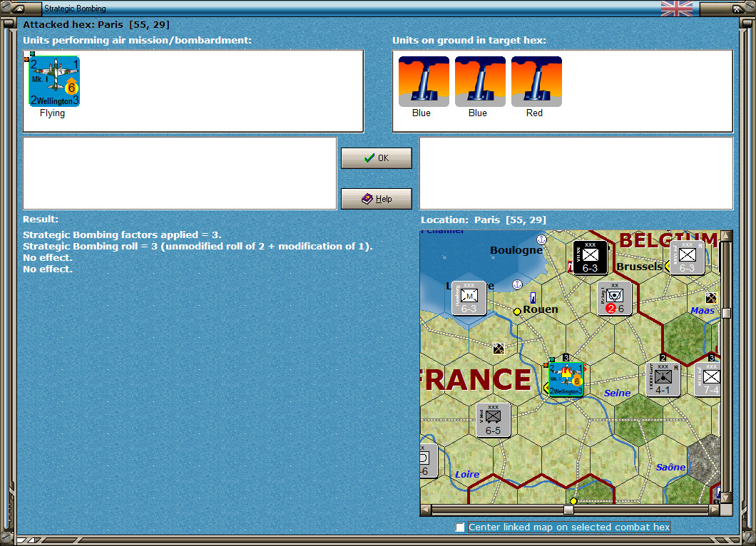Select the 4-1 garrison unit counter
Viewport: 756px width, 546px height.
coord(663,380)
